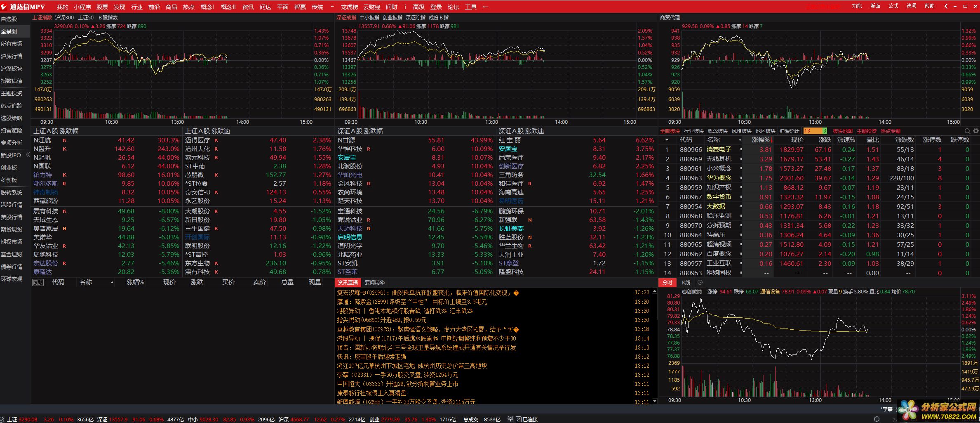The height and width of the screenshot is (423, 980).
Task: Click the scroll-down arrow in the news list
Action: 654,401
